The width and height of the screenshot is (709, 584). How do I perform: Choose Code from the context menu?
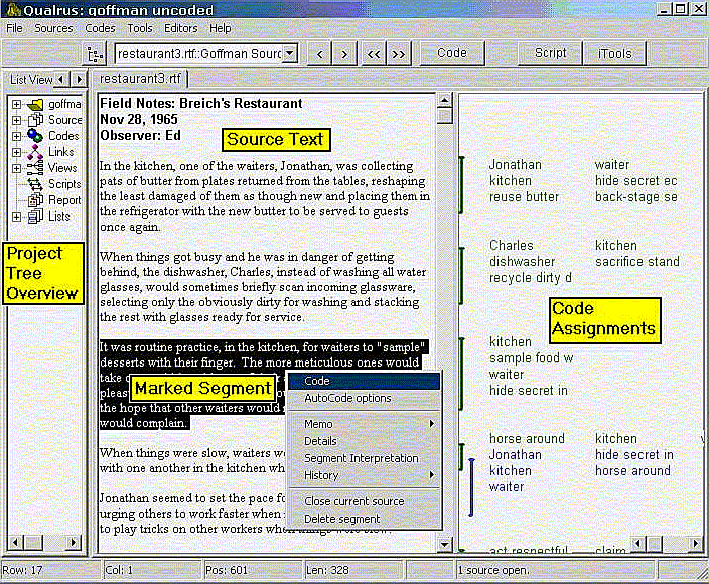362,381
